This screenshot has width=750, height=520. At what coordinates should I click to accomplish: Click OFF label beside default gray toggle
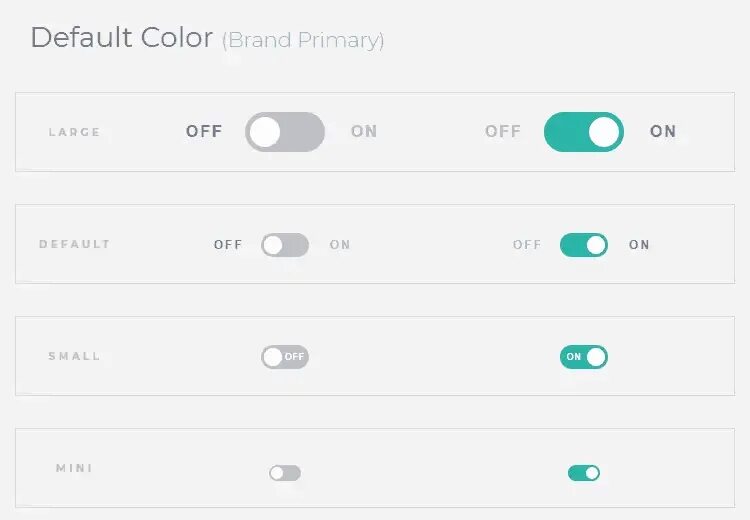click(228, 245)
